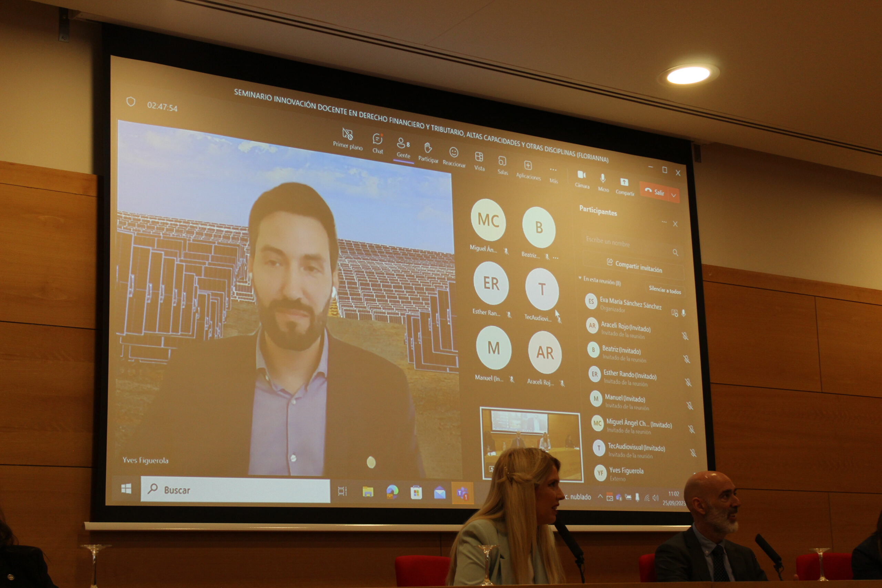Open the Reaccionar reactions menu
Image resolution: width=882 pixels, height=588 pixels.
(x=454, y=157)
